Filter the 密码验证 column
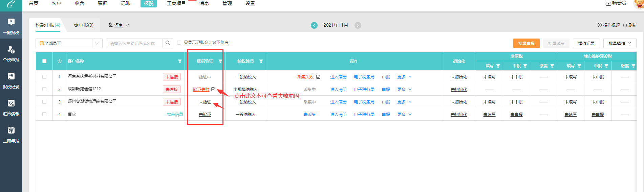Image resolution: width=644 pixels, height=192 pixels. (x=220, y=61)
